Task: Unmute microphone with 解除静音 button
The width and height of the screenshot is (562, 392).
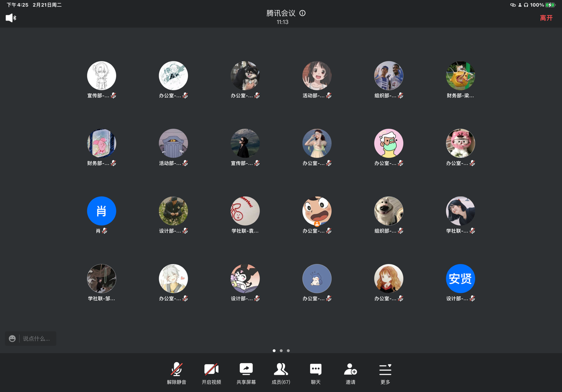Action: (176, 373)
